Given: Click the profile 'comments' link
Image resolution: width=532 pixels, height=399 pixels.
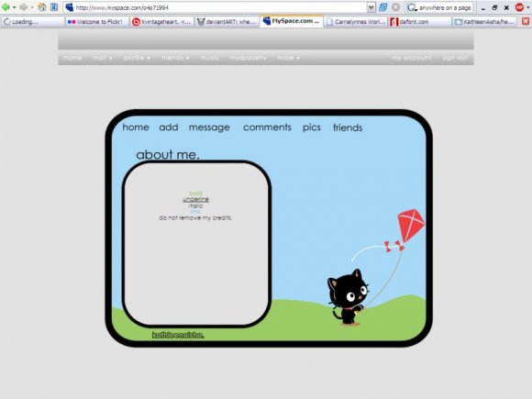Looking at the screenshot, I should [267, 127].
